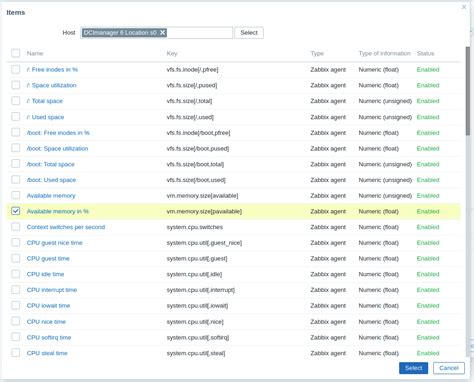474x382 pixels.
Task: Check the '/boot: Free inodes in %' checkbox
Action: (x=16, y=132)
